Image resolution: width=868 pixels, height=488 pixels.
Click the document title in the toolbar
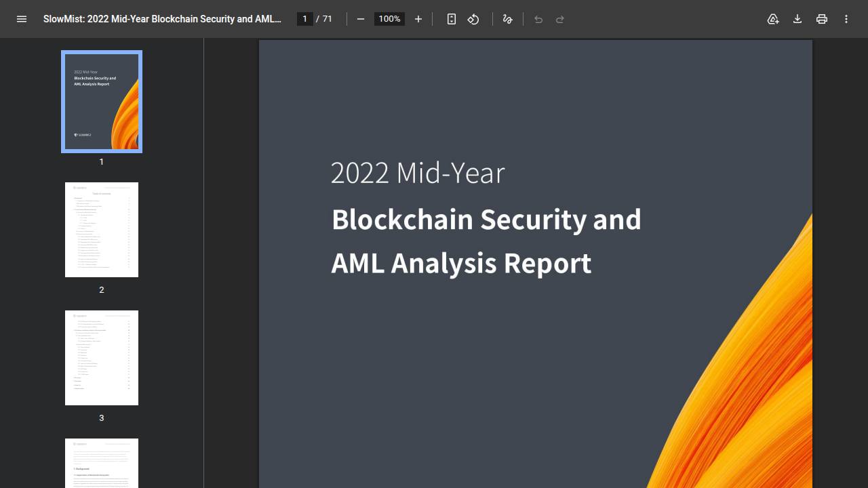(x=162, y=19)
